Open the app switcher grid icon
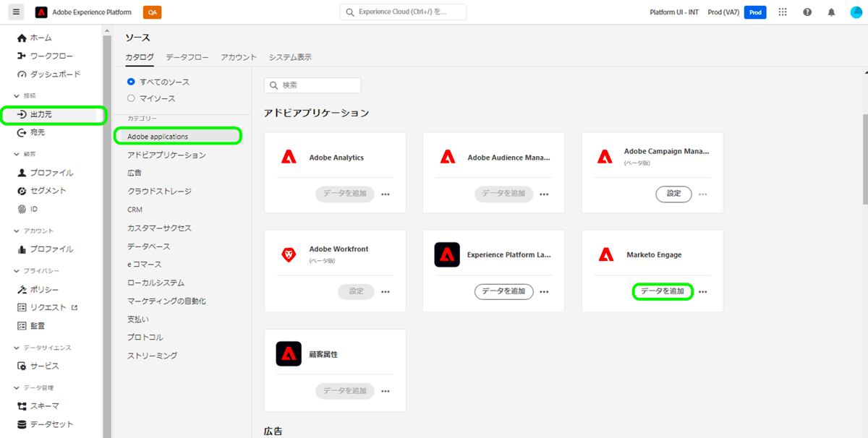 coord(783,12)
